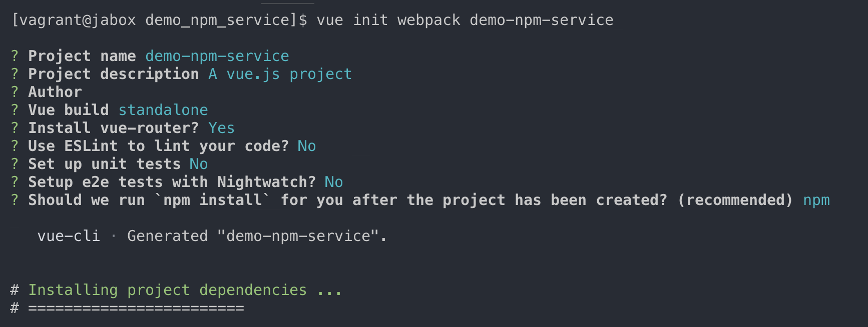Click the 'Set up unit tests' question
Viewport: 868px width, 327px height.
point(104,164)
